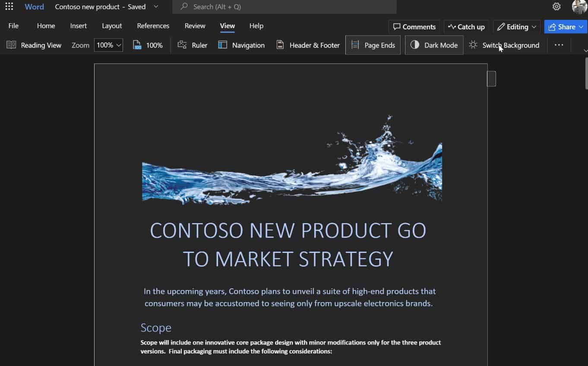The image size is (588, 366).
Task: Open the settings gear icon
Action: pos(556,6)
